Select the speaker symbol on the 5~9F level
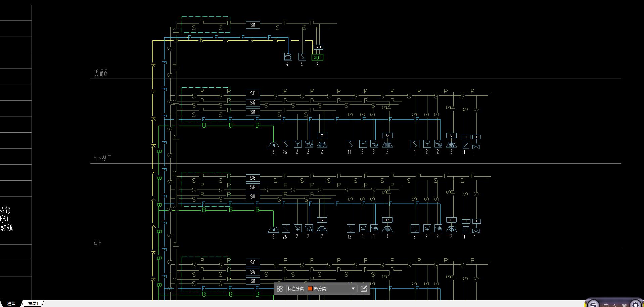 point(274,145)
